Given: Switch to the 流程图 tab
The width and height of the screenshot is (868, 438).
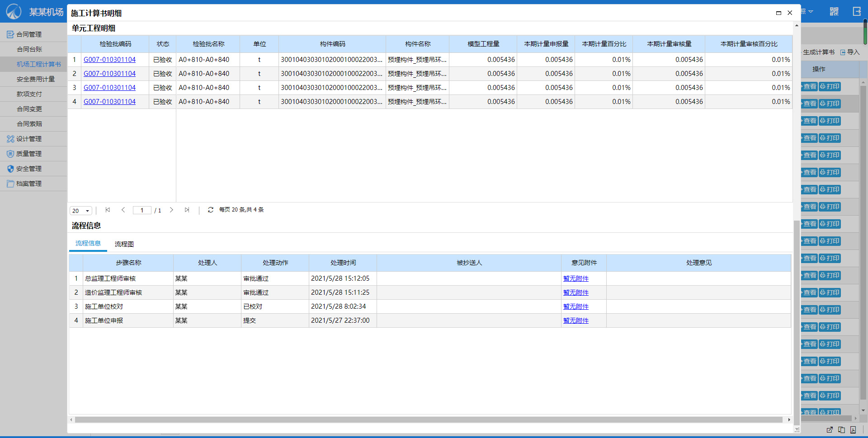Looking at the screenshot, I should coord(124,244).
